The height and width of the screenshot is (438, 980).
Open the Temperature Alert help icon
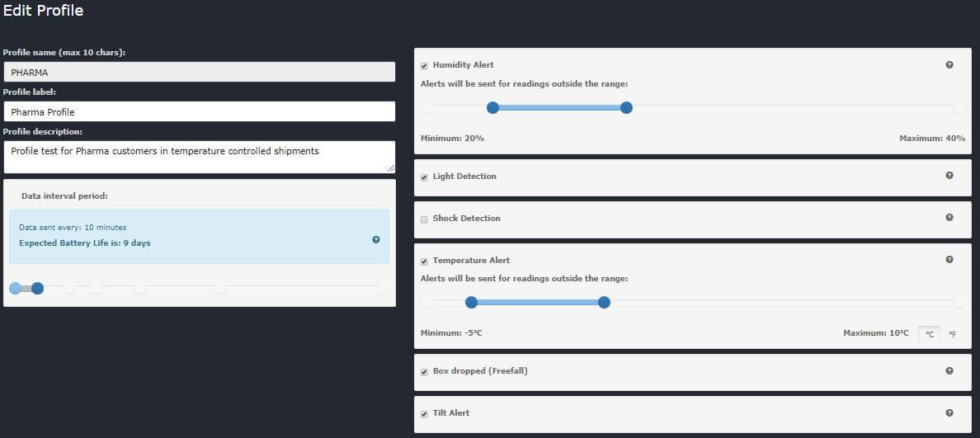tap(949, 260)
